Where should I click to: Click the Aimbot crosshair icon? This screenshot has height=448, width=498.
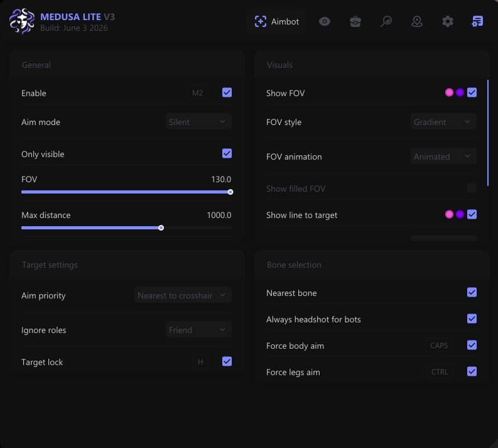261,21
